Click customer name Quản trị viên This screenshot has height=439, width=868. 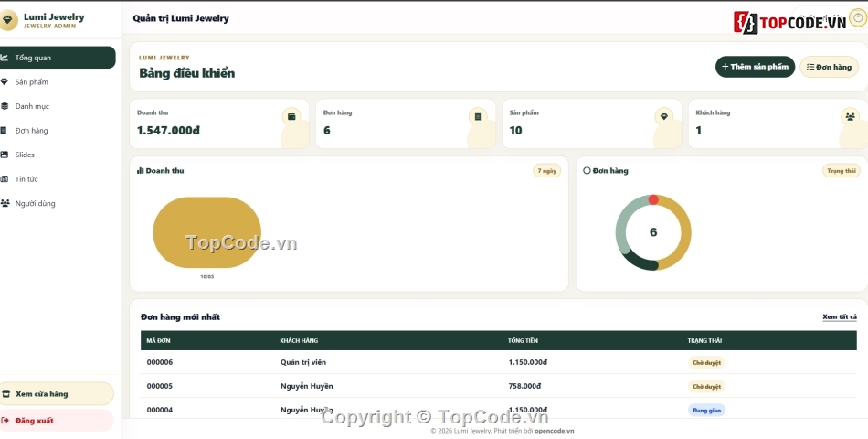pyautogui.click(x=303, y=362)
